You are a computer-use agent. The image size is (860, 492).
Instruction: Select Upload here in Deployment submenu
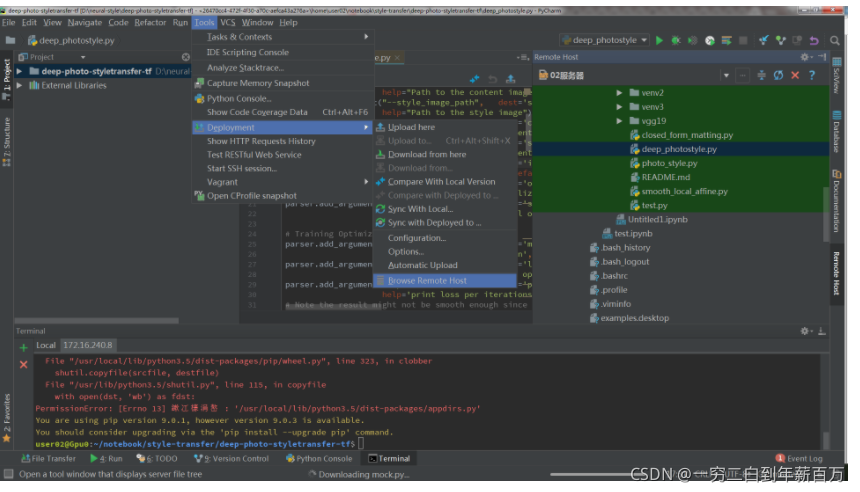click(x=445, y=127)
